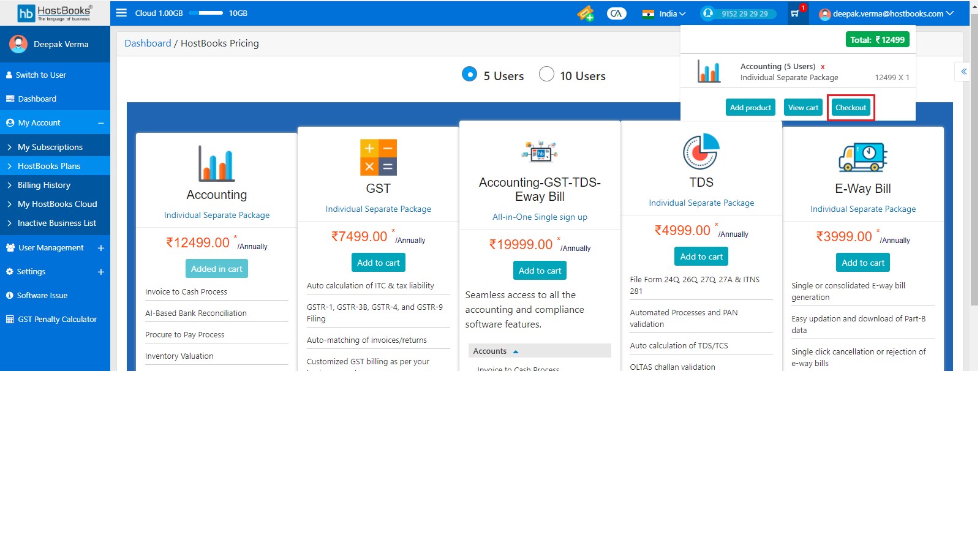Expand User Management plus sign
The height and width of the screenshot is (551, 980).
[101, 248]
